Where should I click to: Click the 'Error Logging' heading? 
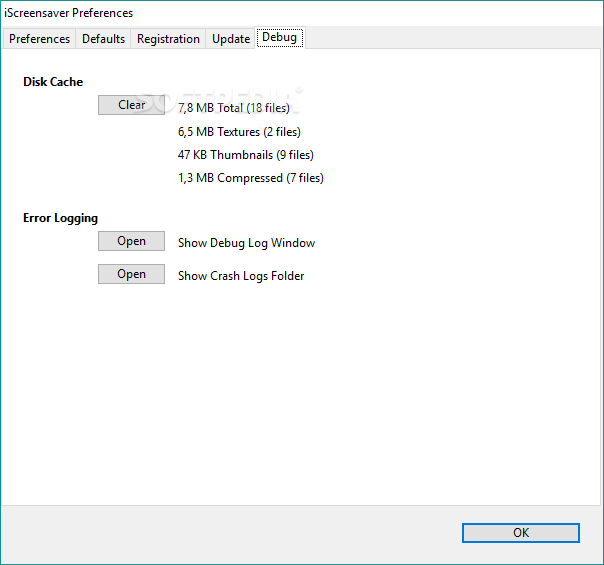pyautogui.click(x=60, y=218)
